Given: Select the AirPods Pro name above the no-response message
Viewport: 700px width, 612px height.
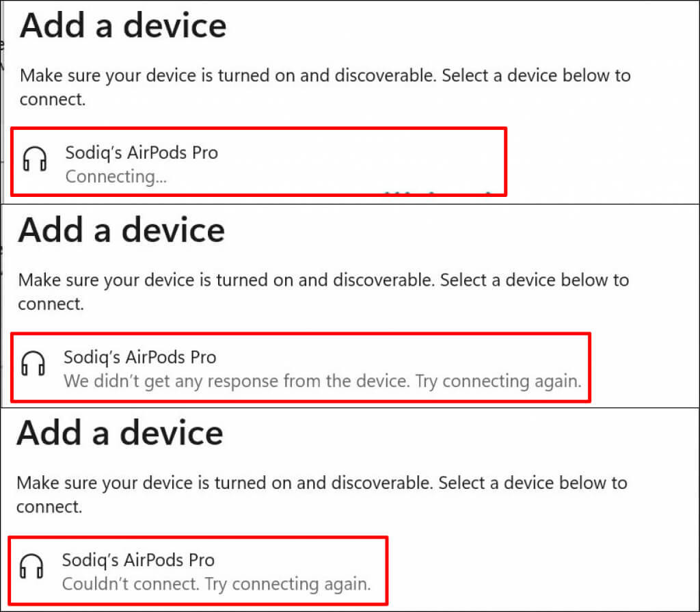Looking at the screenshot, I should (x=139, y=357).
